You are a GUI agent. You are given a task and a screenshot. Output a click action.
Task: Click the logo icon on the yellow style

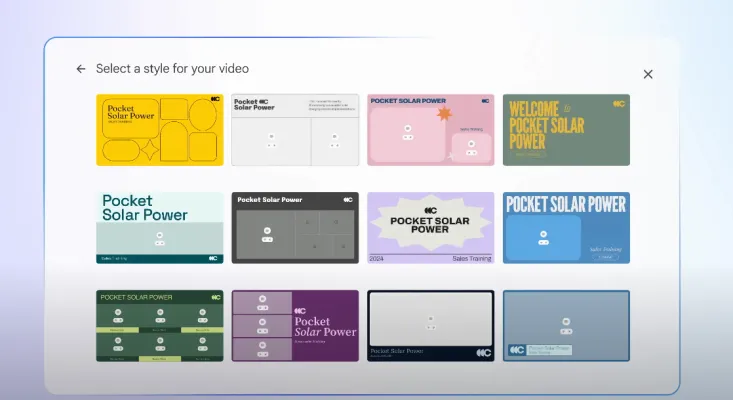[x=215, y=100]
